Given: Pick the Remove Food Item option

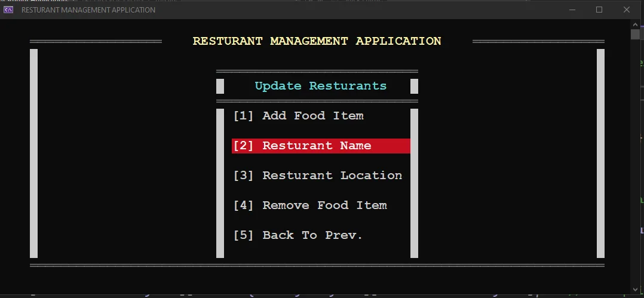Looking at the screenshot, I should point(310,205).
